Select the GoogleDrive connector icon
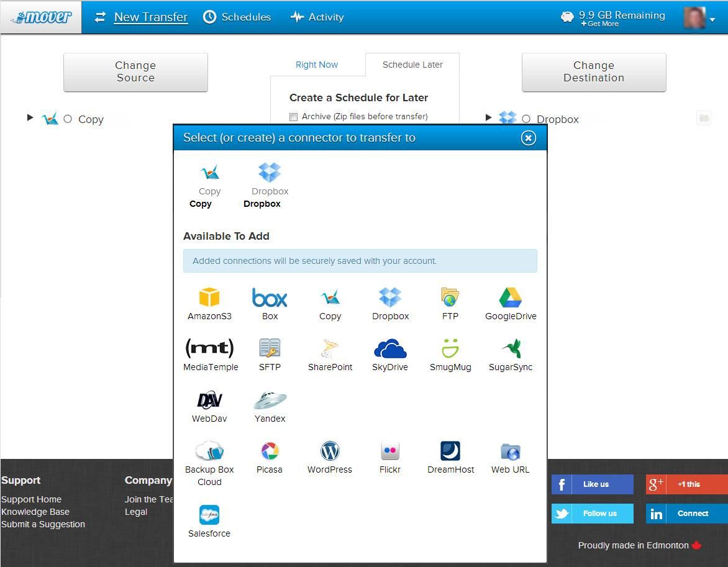Screen dimensions: 728x567 [510, 297]
